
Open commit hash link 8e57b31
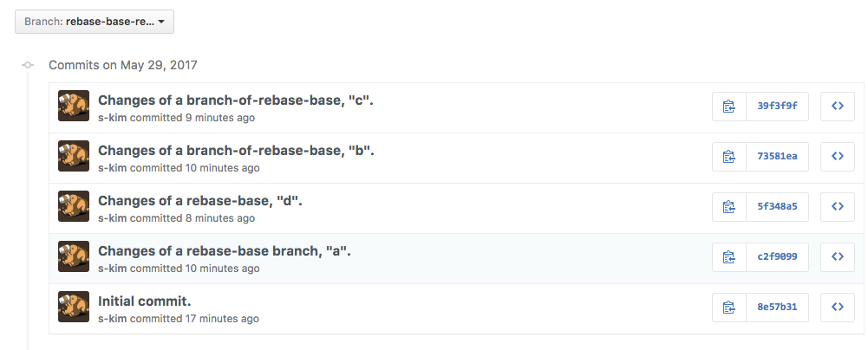(x=777, y=308)
